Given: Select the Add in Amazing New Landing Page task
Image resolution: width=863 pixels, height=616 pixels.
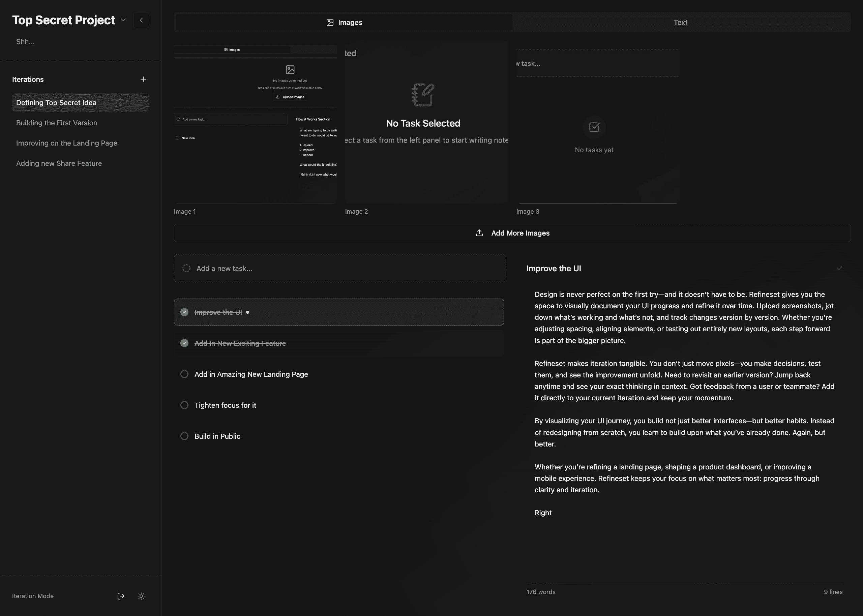Looking at the screenshot, I should pos(251,374).
